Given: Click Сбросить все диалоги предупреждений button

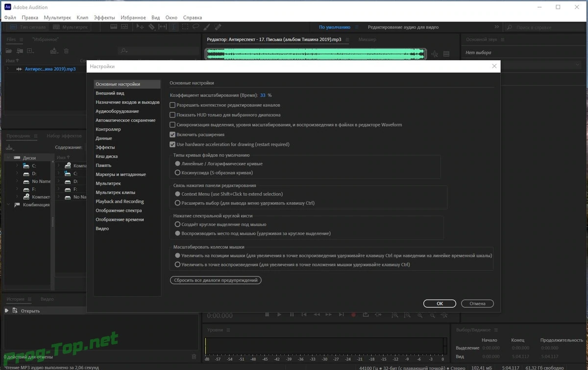Looking at the screenshot, I should click(x=216, y=280).
